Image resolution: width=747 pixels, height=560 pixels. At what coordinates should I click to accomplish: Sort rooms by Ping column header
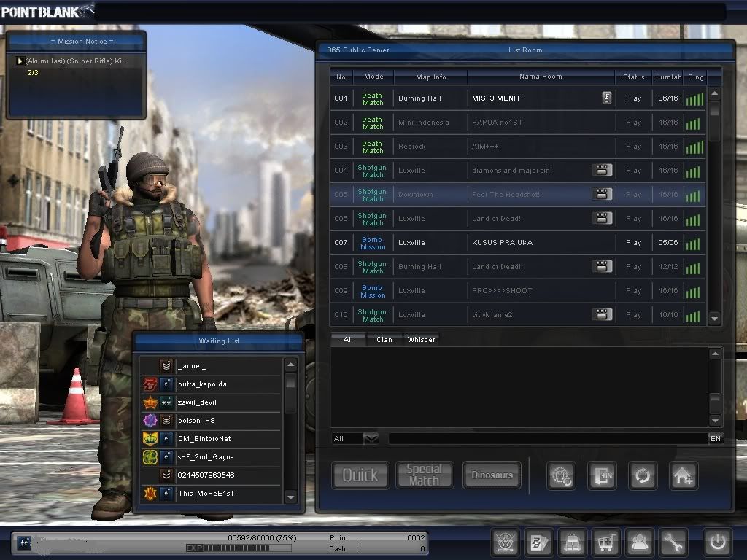695,77
